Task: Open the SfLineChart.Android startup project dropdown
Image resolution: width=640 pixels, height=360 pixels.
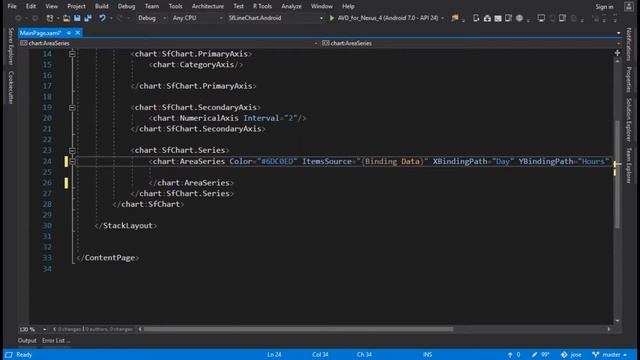Action: [276, 18]
